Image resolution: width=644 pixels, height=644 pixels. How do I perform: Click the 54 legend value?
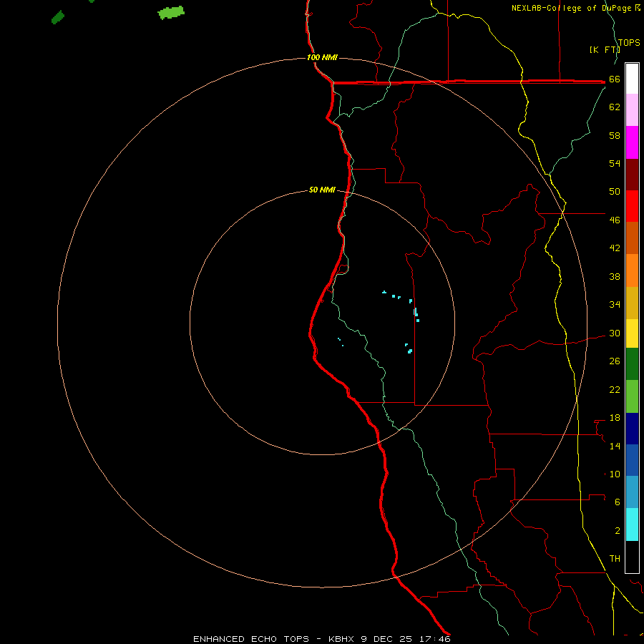pos(615,163)
